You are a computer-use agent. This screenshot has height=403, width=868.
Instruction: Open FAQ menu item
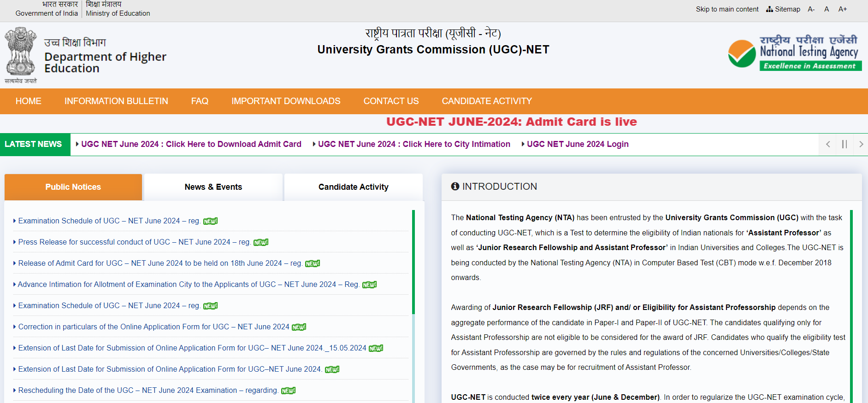[200, 101]
